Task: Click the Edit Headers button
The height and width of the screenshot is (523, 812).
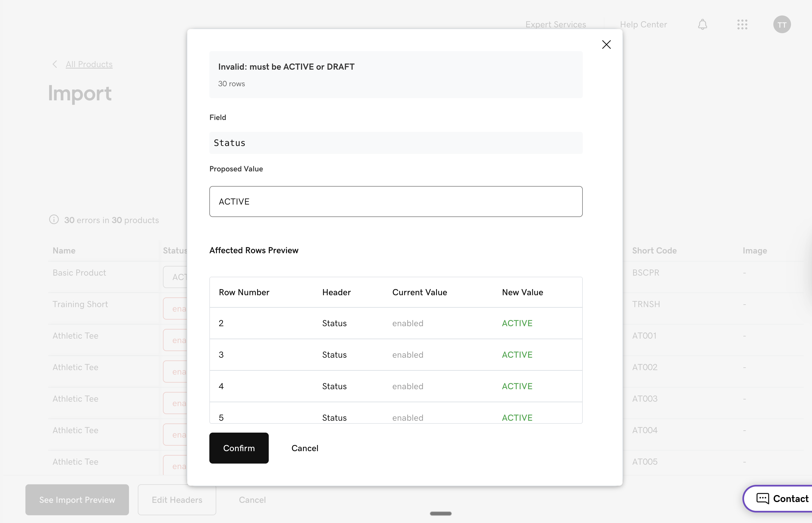Action: 177,500
